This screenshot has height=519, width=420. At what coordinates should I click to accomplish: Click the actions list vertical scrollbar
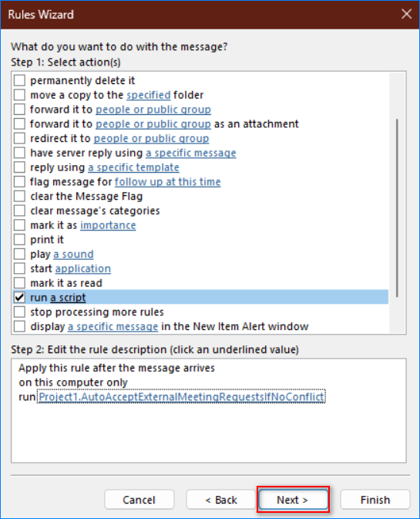pos(397,208)
